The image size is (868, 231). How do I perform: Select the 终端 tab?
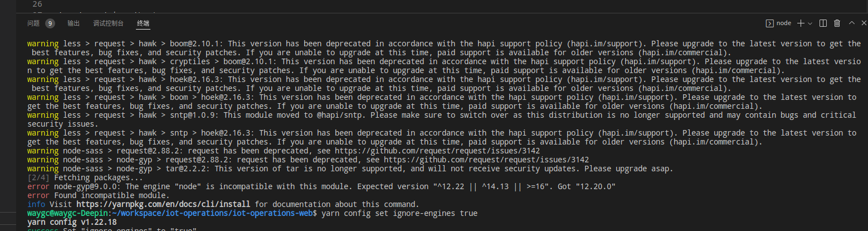click(143, 23)
